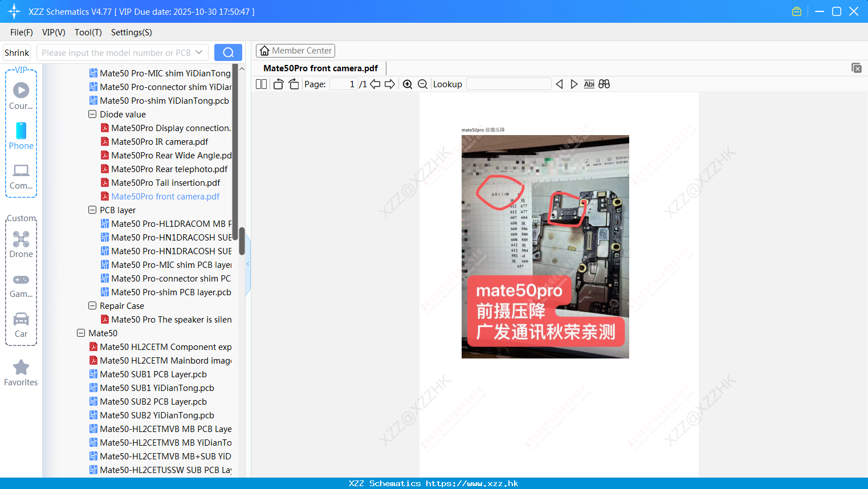Click the Mate50Pro board photo
868x489 pixels.
545,247
